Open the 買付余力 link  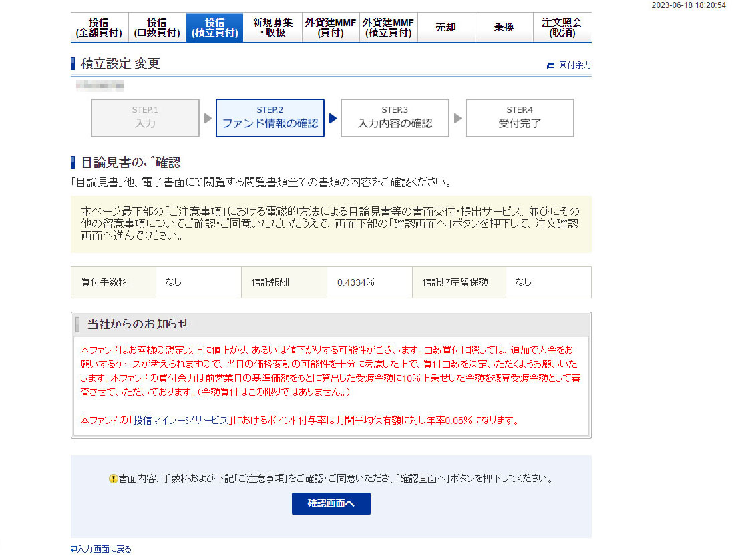click(x=574, y=65)
